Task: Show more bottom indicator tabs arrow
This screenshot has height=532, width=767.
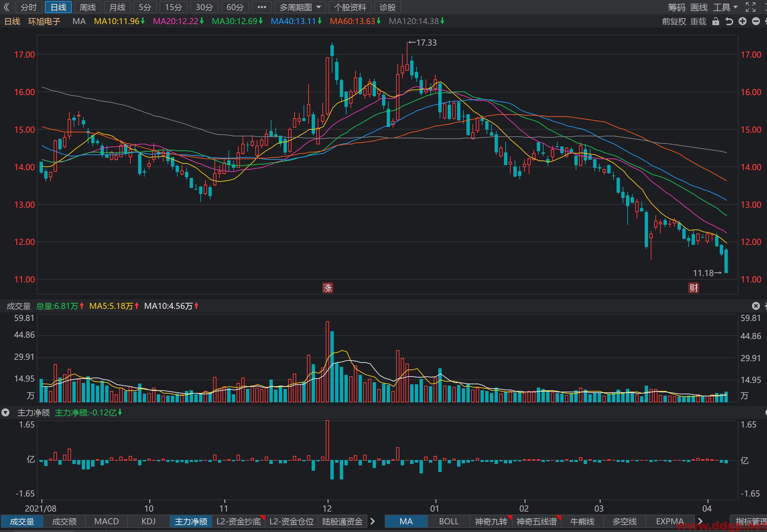Action: point(373,521)
